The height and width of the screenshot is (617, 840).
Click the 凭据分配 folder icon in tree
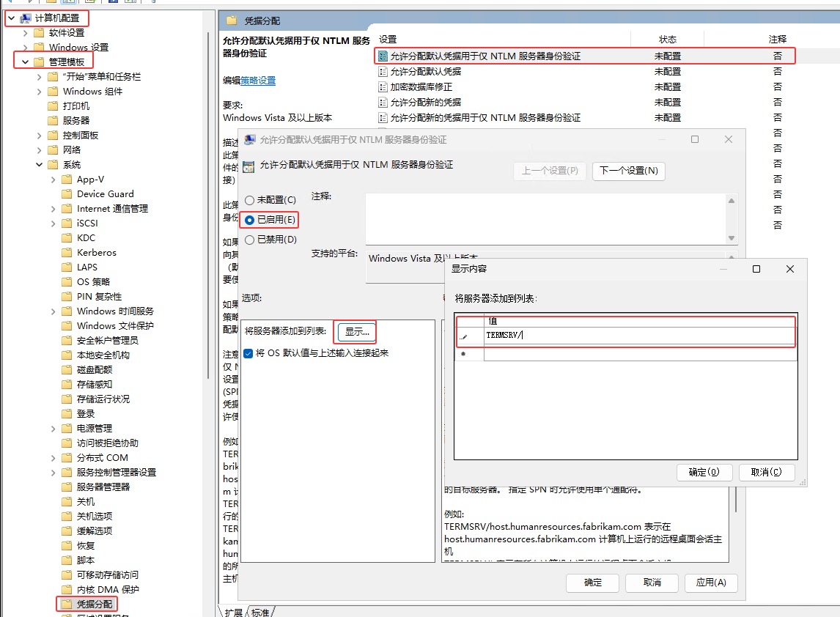click(67, 605)
